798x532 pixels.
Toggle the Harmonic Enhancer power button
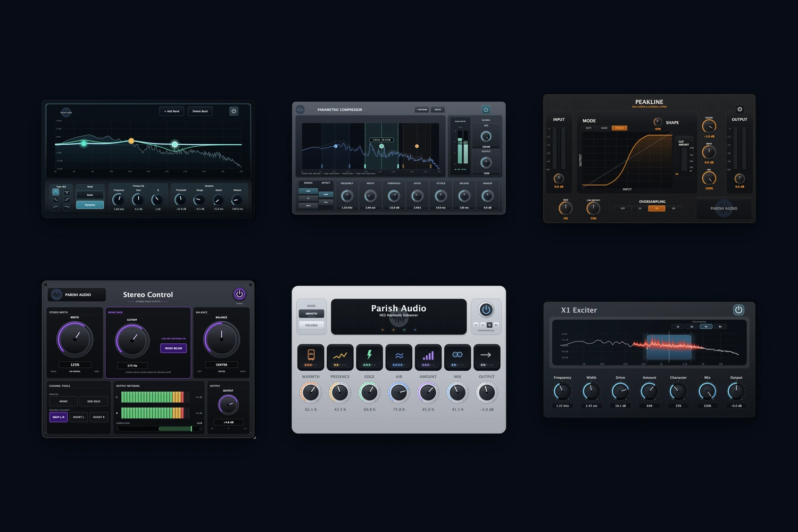click(486, 310)
